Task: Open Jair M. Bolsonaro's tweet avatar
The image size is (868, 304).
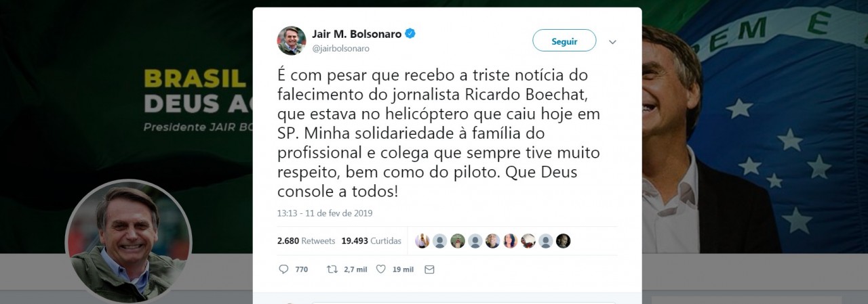Action: point(292,41)
